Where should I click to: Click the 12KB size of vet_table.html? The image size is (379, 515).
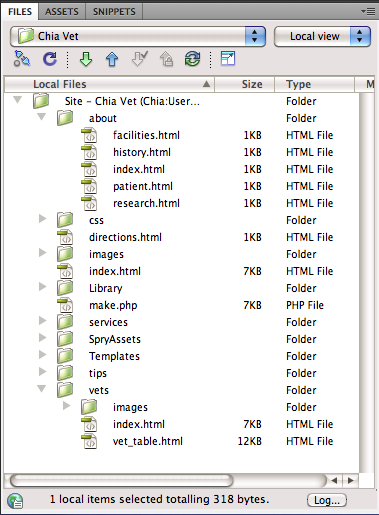click(250, 441)
